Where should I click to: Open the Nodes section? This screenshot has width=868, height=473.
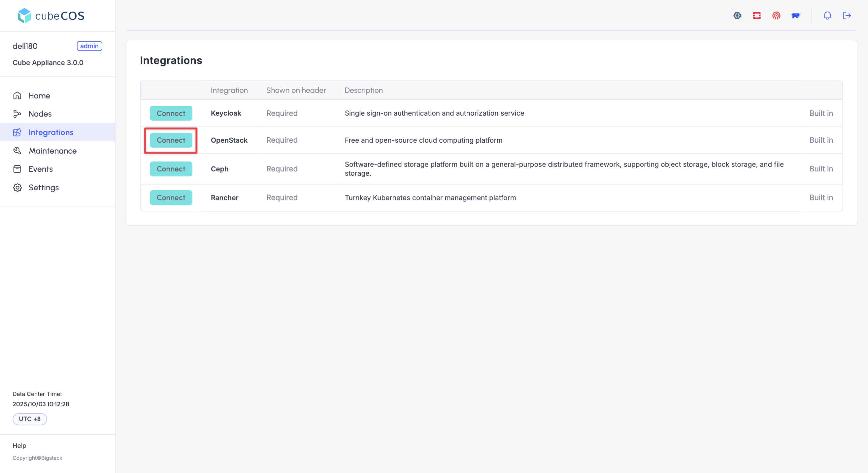[40, 114]
